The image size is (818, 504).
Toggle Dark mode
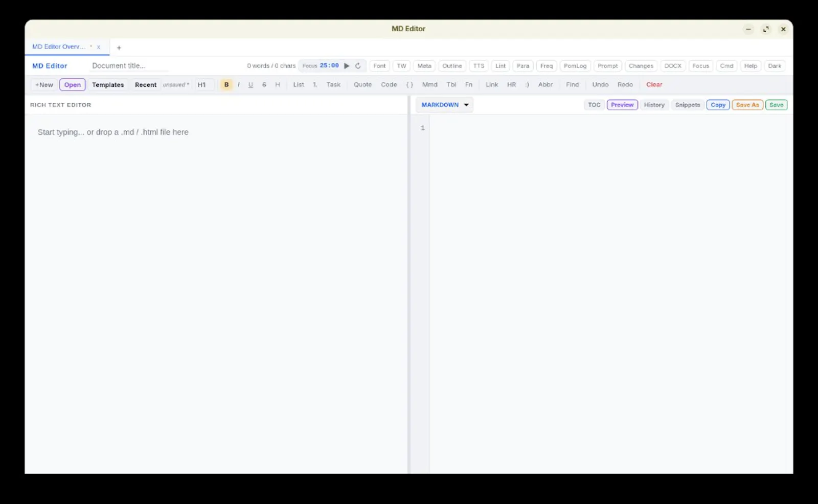[x=775, y=66]
